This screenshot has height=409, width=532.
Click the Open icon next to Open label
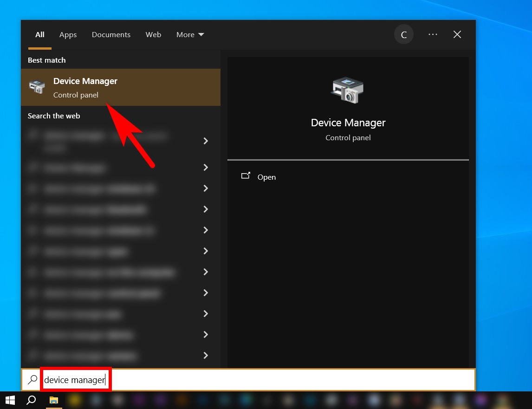(x=246, y=176)
